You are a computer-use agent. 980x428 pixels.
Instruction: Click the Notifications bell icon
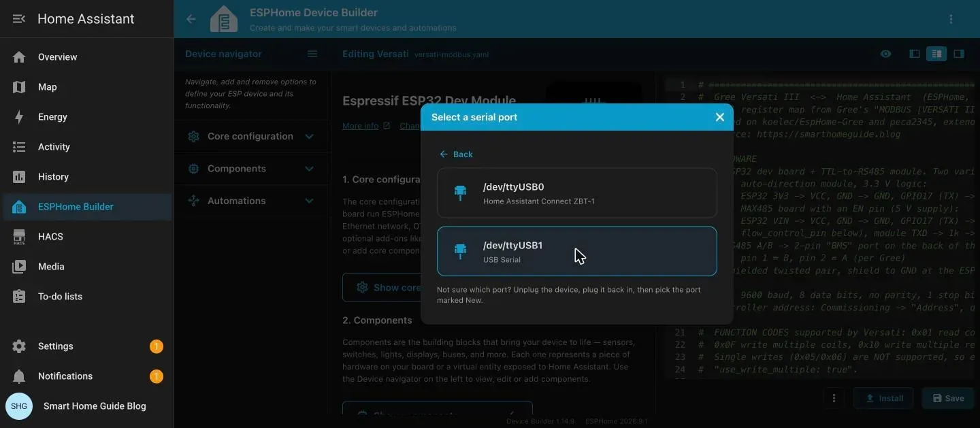[19, 376]
